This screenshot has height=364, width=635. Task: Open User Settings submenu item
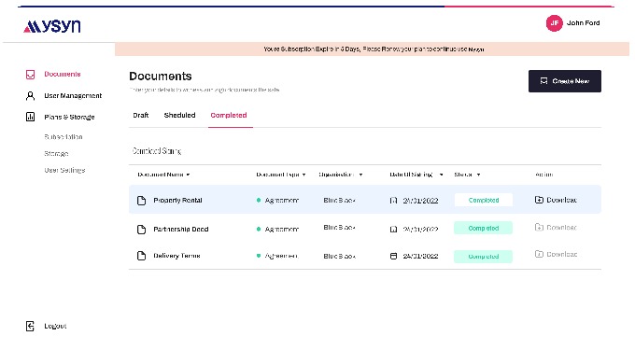[64, 170]
